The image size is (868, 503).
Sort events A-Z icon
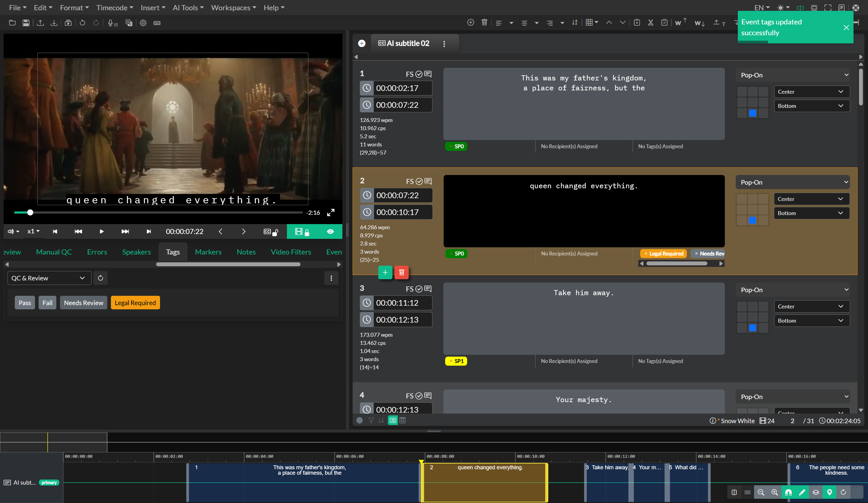tap(574, 22)
